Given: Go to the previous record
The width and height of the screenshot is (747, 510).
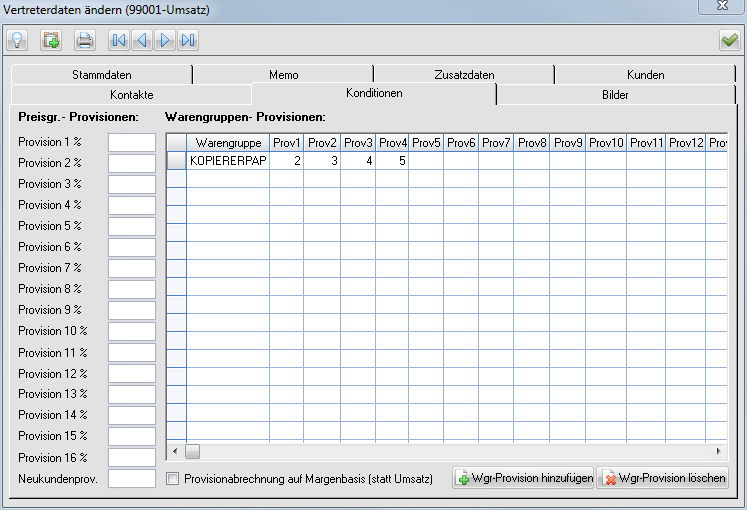Looking at the screenshot, I should point(142,40).
